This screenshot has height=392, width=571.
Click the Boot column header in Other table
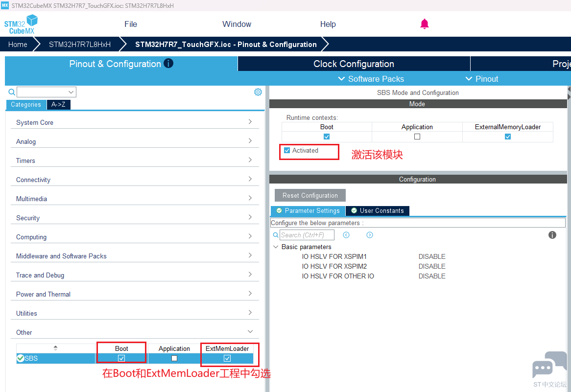[x=121, y=348]
